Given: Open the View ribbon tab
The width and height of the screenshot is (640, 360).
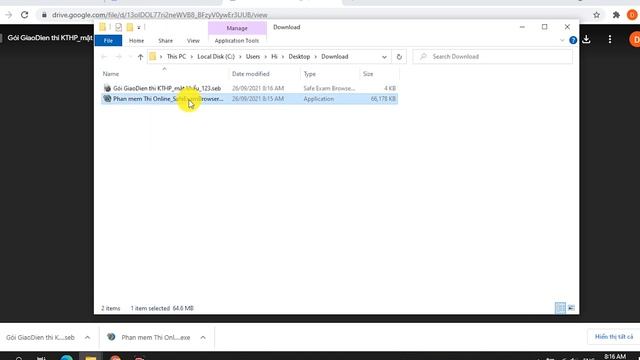Looking at the screenshot, I should [x=193, y=40].
